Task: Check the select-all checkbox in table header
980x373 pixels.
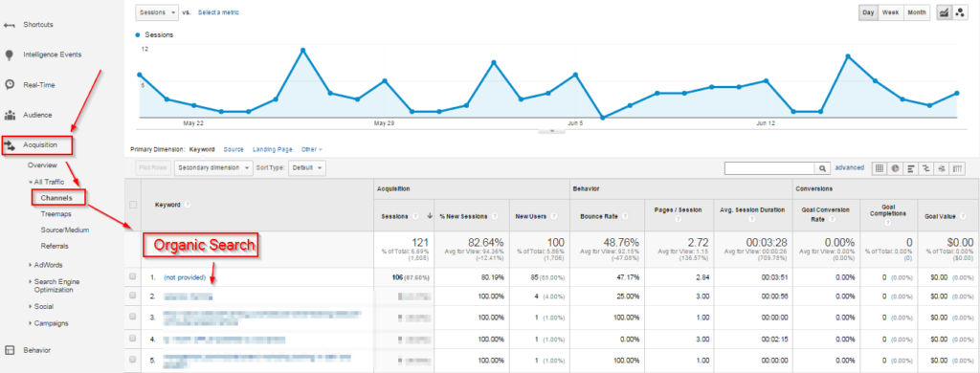Action: (132, 205)
